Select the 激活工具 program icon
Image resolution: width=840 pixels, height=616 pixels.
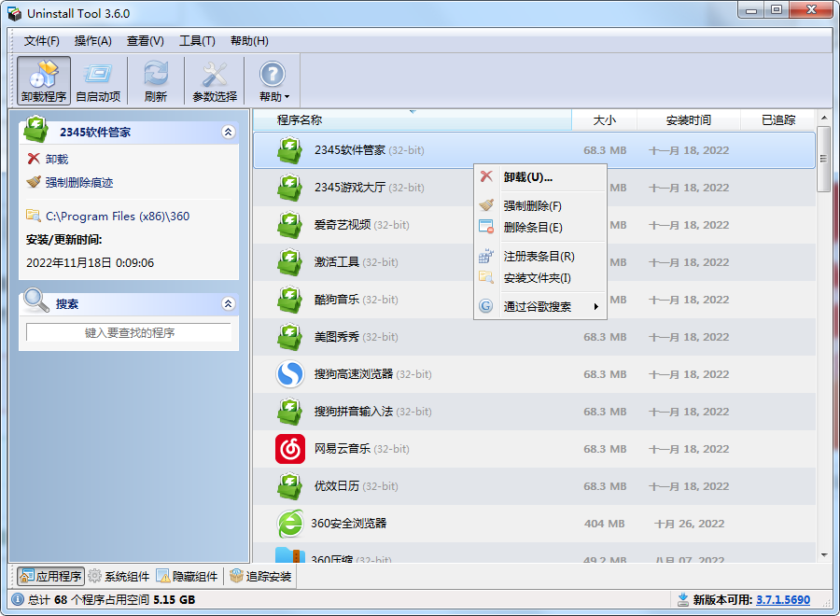point(290,262)
